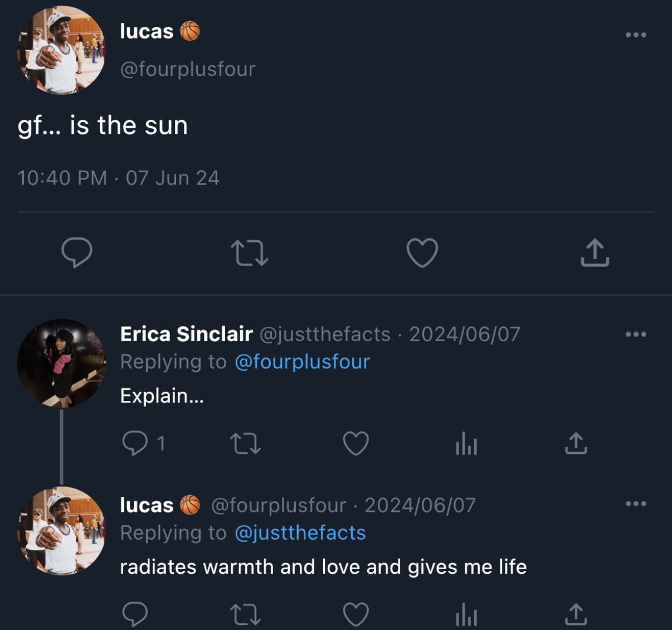This screenshot has width=672, height=630.
Task: Share Erica Sinclair's reply
Action: [576, 444]
